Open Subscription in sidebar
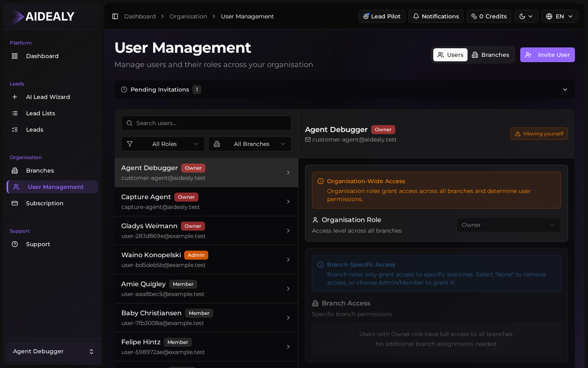This screenshot has height=368, width=588. click(x=52, y=203)
